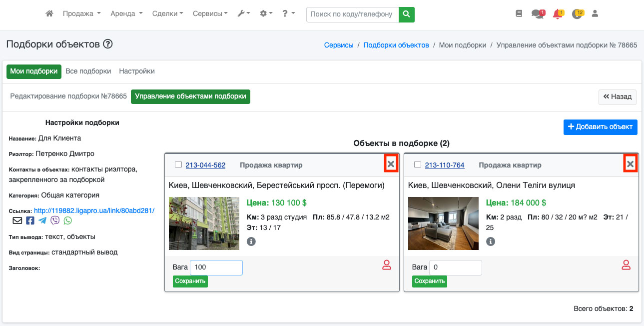The height and width of the screenshot is (326, 644).
Task: Click the info icon on object 213-044-562
Action: (x=251, y=241)
